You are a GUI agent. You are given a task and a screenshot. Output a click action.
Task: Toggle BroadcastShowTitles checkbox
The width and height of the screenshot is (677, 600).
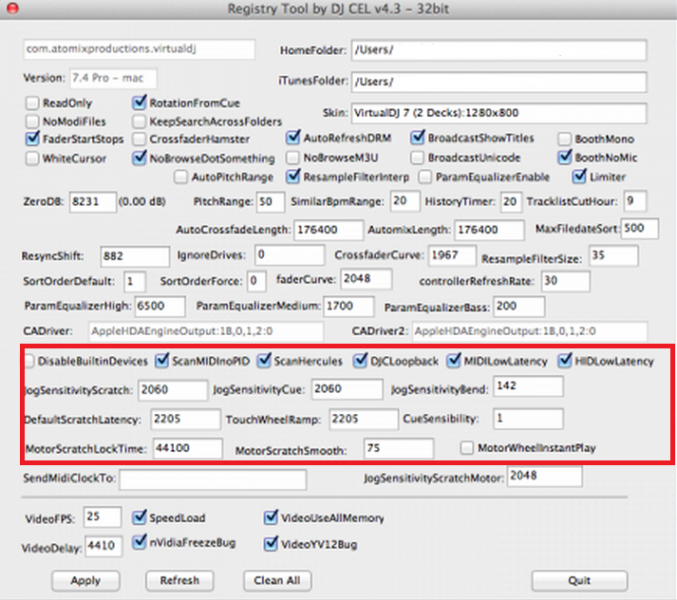click(418, 137)
